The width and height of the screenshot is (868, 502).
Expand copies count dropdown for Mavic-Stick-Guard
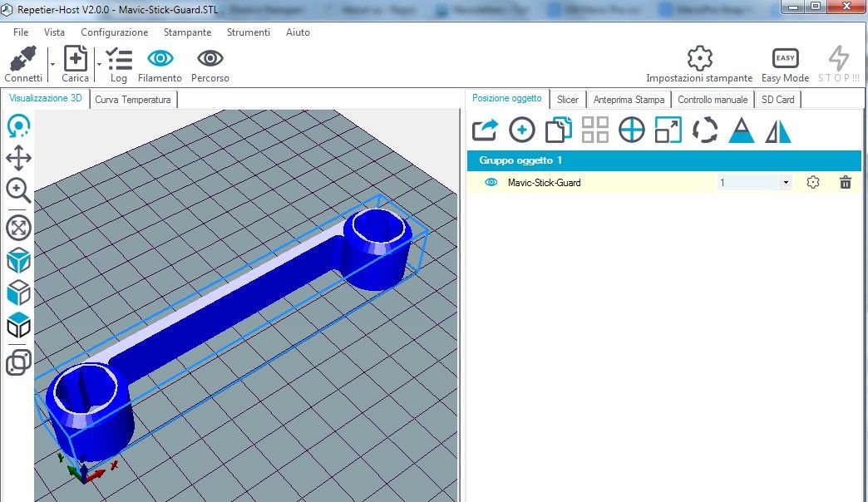(x=786, y=183)
